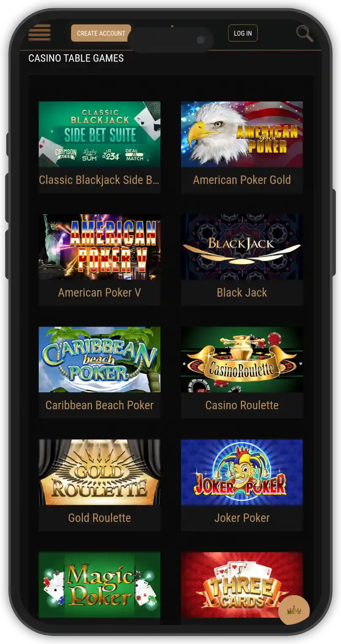
Task: Click the Black Jack title text
Action: click(x=242, y=293)
